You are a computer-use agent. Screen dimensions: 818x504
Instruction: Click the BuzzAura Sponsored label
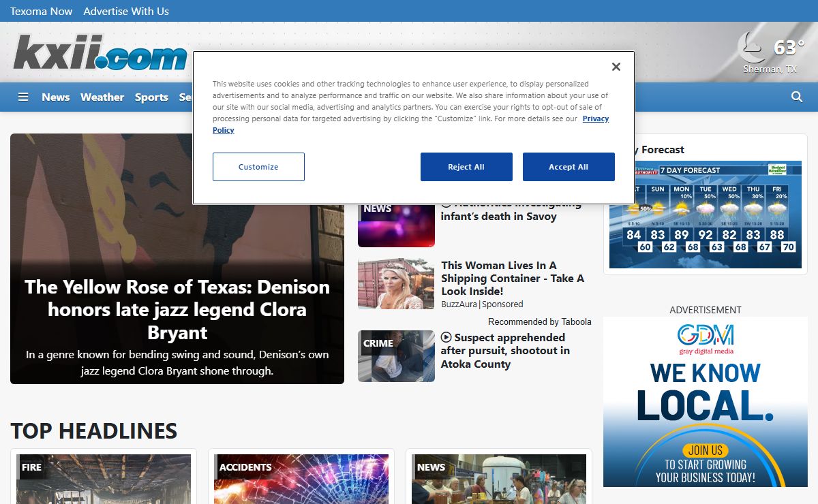pos(482,304)
